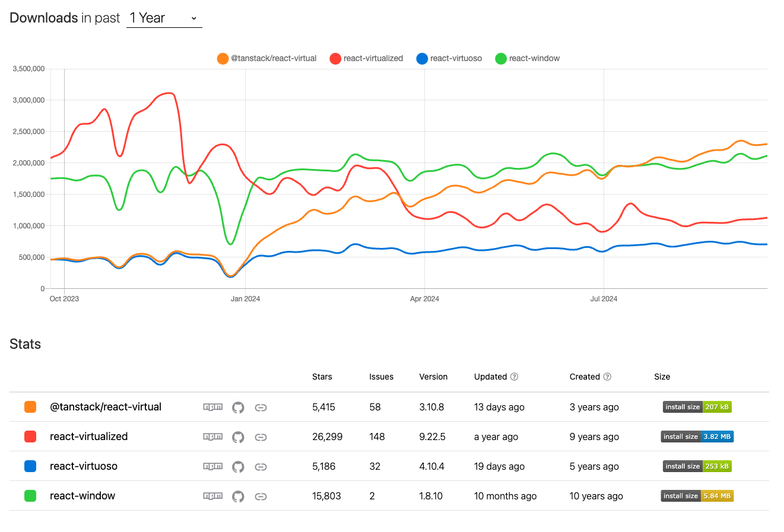Screen dimensions: 784x532
Task: Click the Apr 2024 x-axis label
Action: (x=424, y=299)
